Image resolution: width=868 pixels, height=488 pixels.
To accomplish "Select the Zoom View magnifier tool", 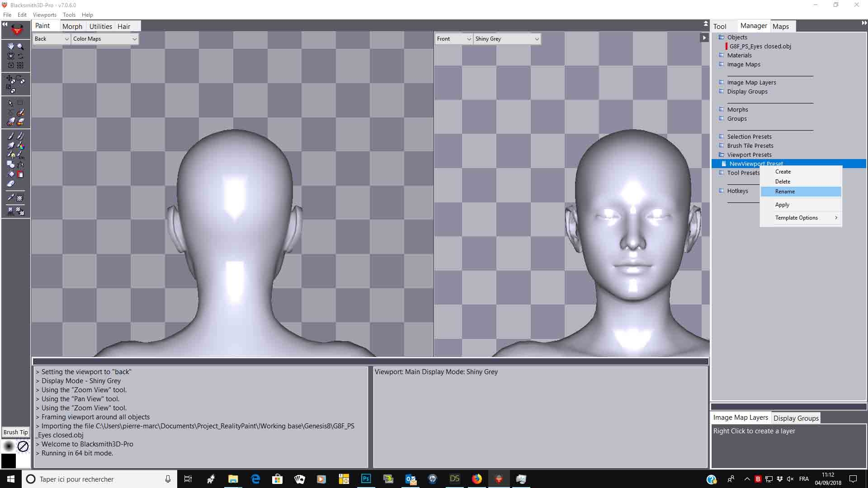I will click(20, 46).
